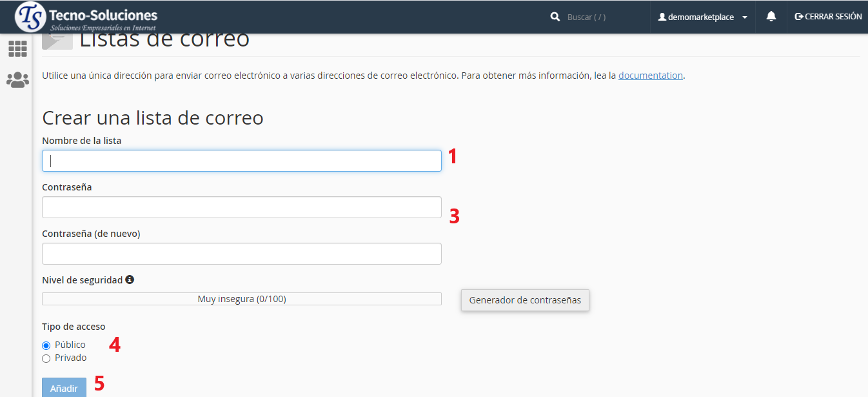868x397 pixels.
Task: Open the users icon in sidebar
Action: point(17,80)
